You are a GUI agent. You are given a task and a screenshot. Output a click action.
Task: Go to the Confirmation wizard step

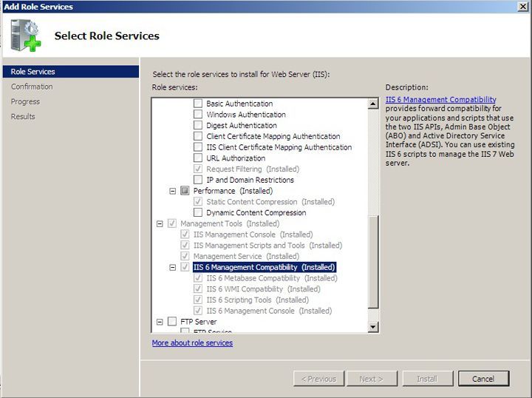tap(32, 87)
